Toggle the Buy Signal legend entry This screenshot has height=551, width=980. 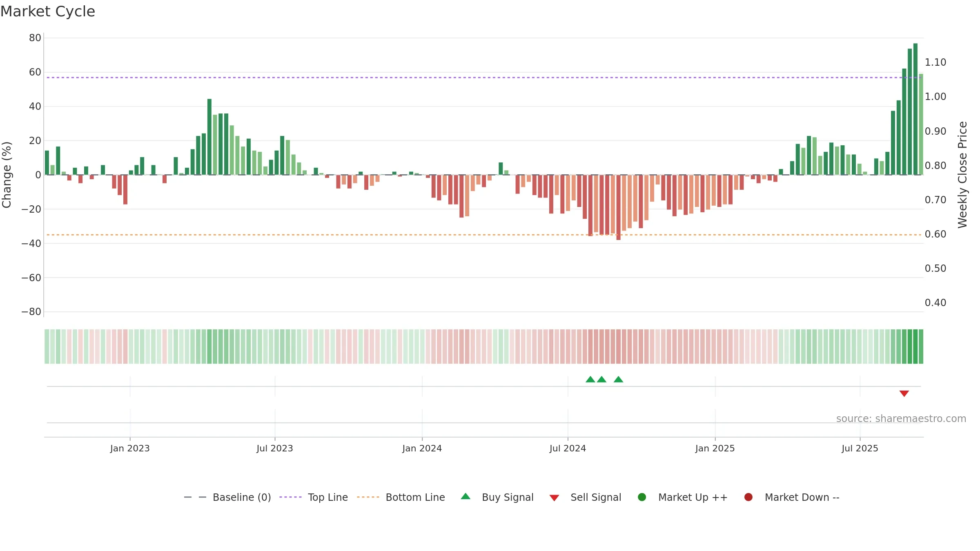tap(497, 497)
